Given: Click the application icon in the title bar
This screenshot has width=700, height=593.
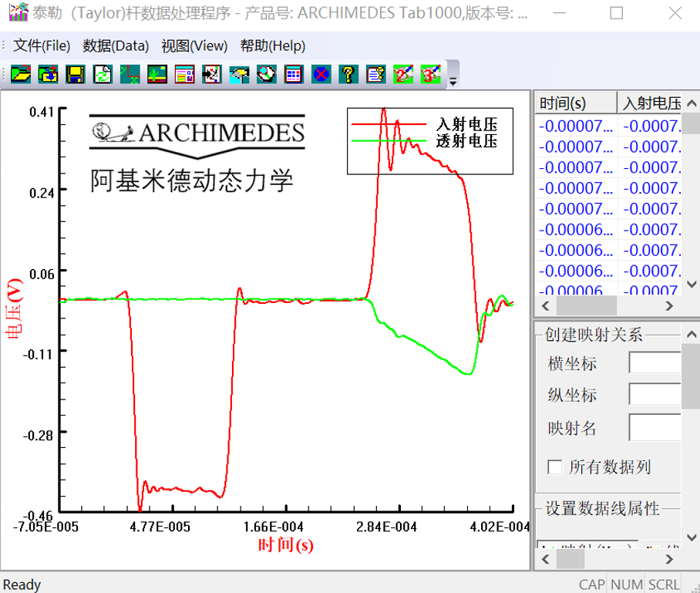Looking at the screenshot, I should [19, 12].
